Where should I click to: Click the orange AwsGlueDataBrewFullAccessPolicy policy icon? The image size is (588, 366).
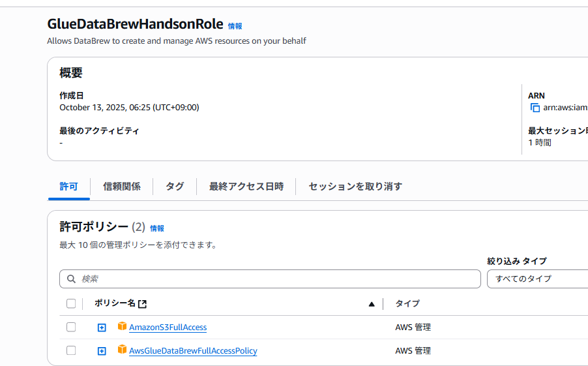tap(122, 350)
